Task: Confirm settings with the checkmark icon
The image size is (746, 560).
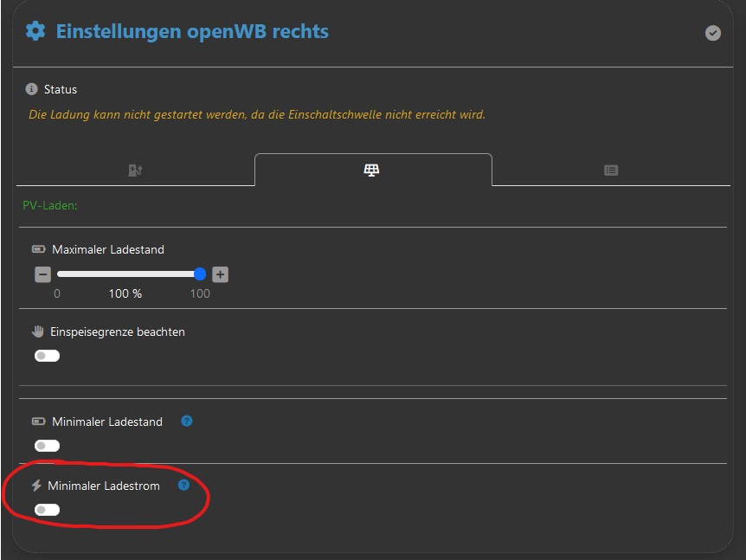Action: coord(713,33)
